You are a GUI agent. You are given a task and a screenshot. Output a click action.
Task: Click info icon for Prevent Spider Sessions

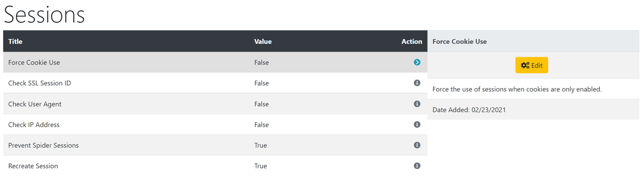point(417,145)
